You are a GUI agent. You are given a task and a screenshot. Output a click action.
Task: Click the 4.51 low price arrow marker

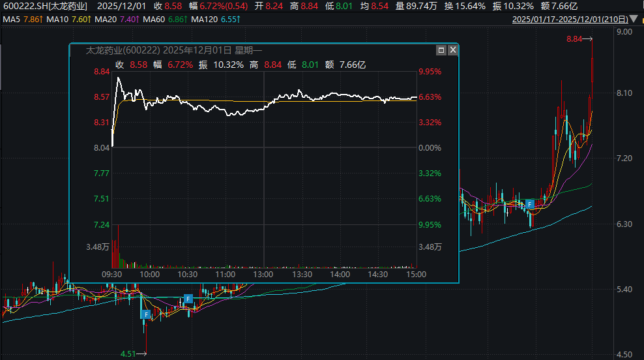point(134,354)
